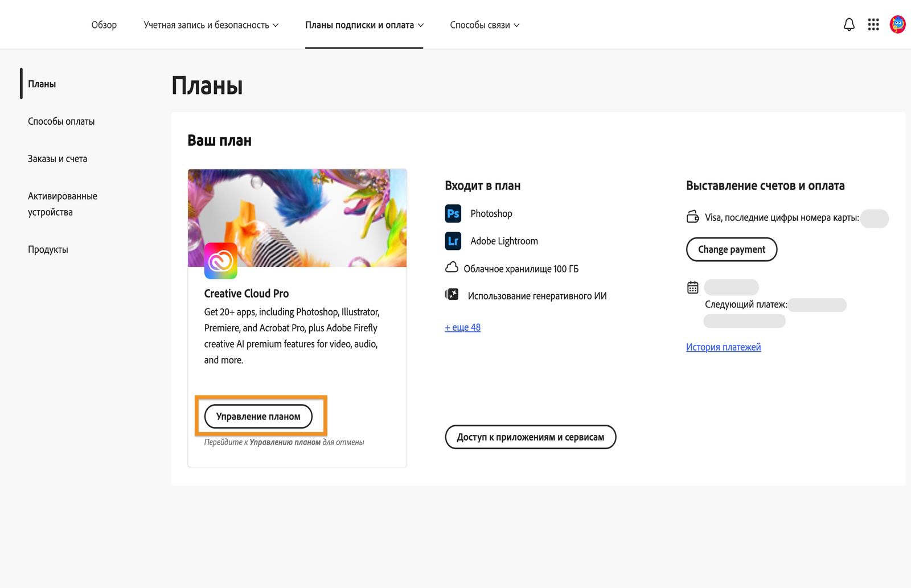Image resolution: width=911 pixels, height=588 pixels.
Task: Click the Выставление счетов и оплата heading
Action: [x=765, y=186]
